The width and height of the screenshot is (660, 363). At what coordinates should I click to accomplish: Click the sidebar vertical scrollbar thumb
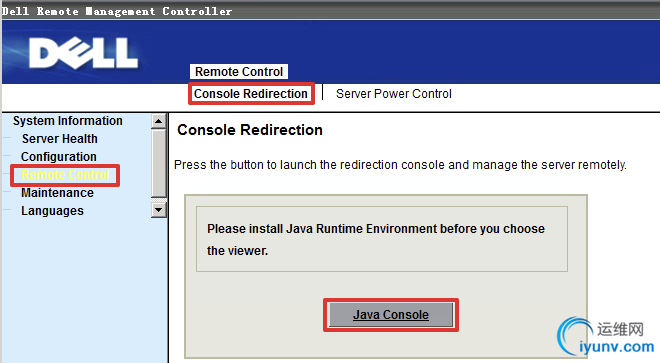point(159,163)
